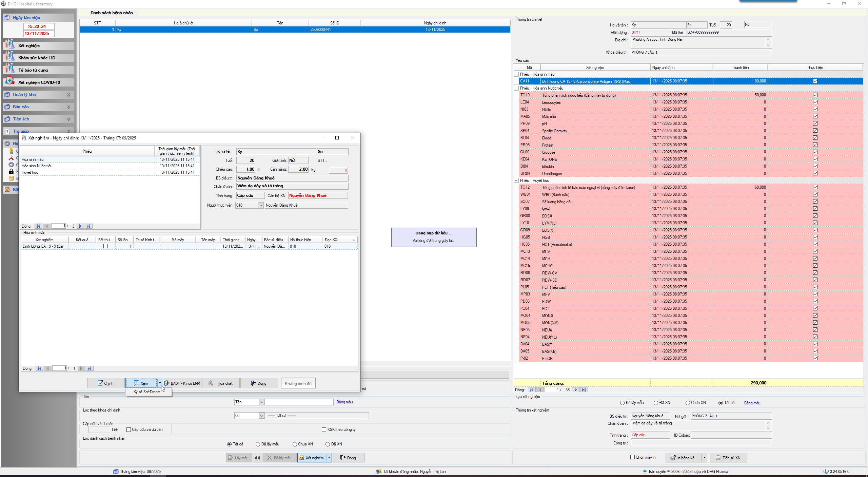Tick the Chọn máy in checkbox
The width and height of the screenshot is (868, 477).
[x=632, y=457]
